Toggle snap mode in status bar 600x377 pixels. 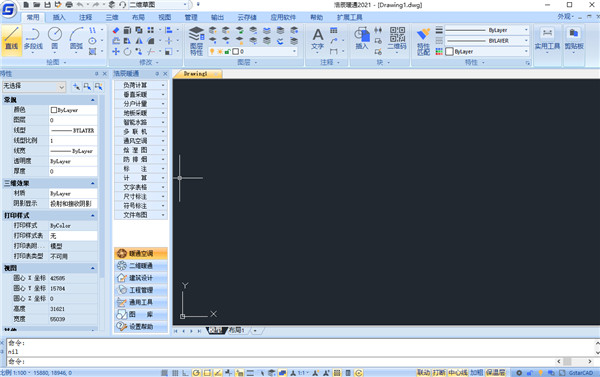tap(164, 373)
